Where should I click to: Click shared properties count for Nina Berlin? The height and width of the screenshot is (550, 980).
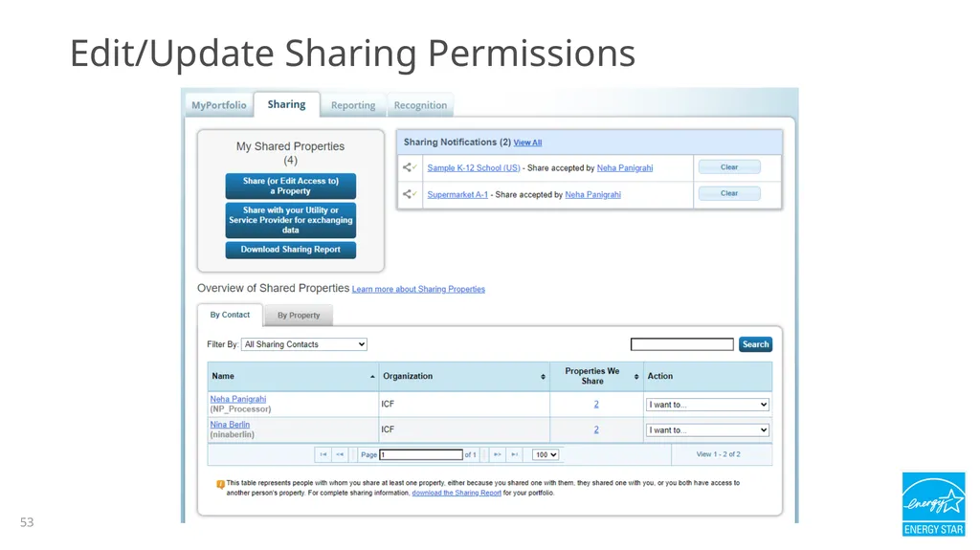(x=596, y=429)
